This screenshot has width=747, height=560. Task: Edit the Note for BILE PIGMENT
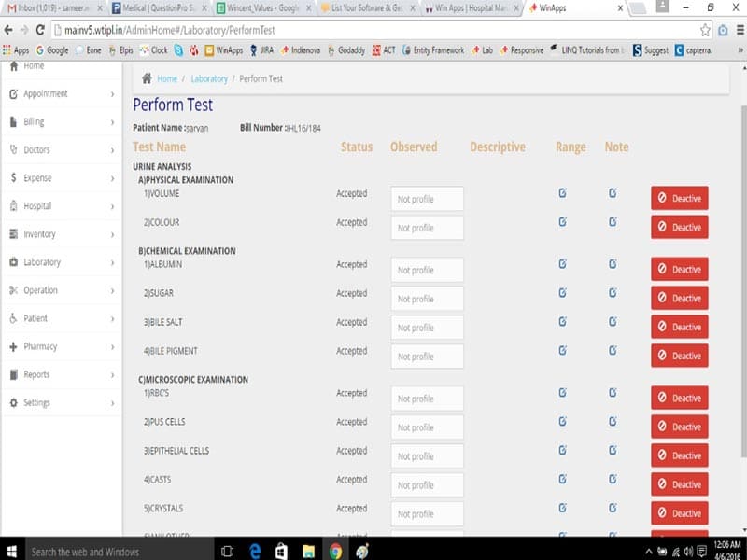pyautogui.click(x=613, y=351)
